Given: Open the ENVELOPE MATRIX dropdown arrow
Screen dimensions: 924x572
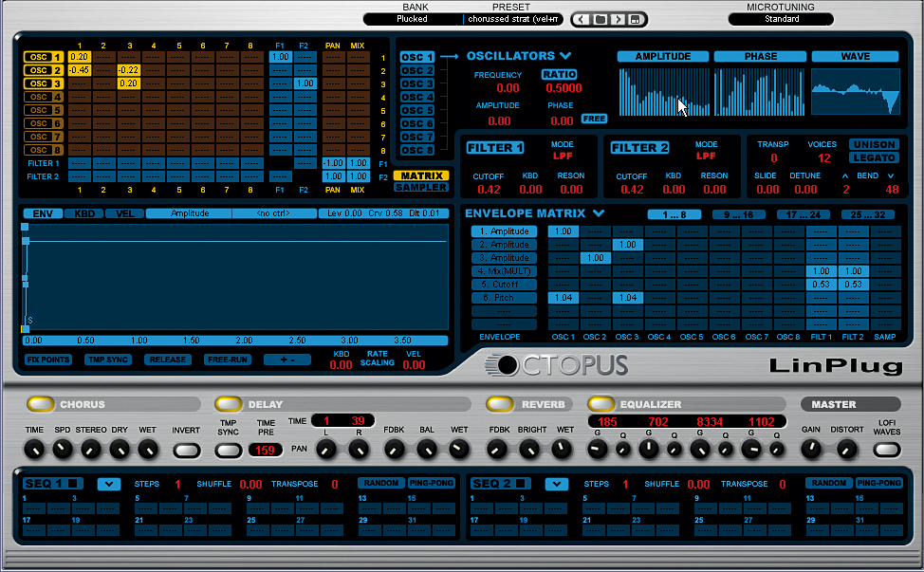Looking at the screenshot, I should 599,213.
